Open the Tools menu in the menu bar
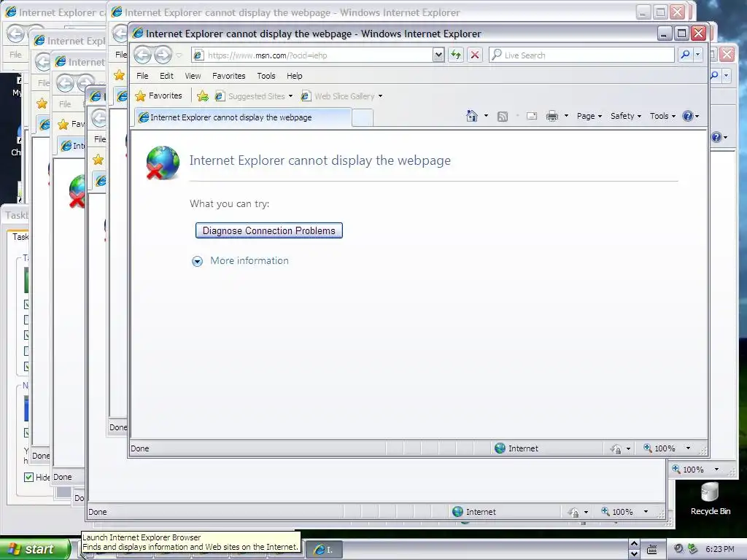Image resolution: width=747 pixels, height=560 pixels. pos(266,76)
